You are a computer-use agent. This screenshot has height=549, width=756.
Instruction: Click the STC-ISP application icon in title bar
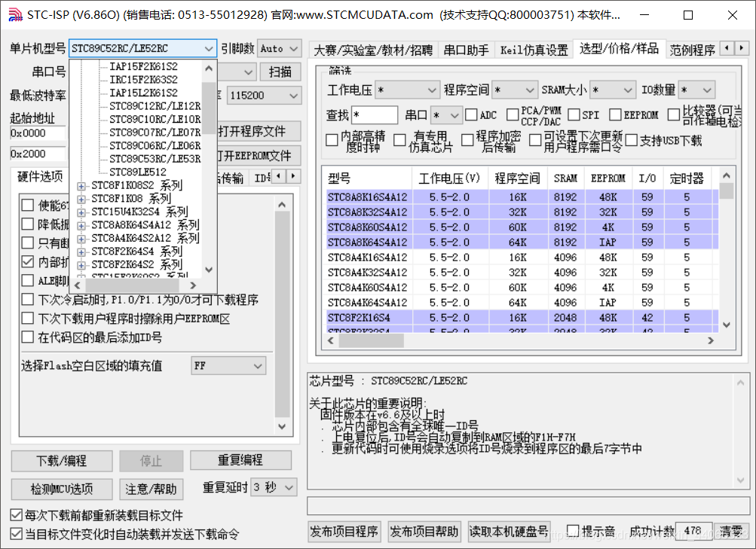point(15,15)
